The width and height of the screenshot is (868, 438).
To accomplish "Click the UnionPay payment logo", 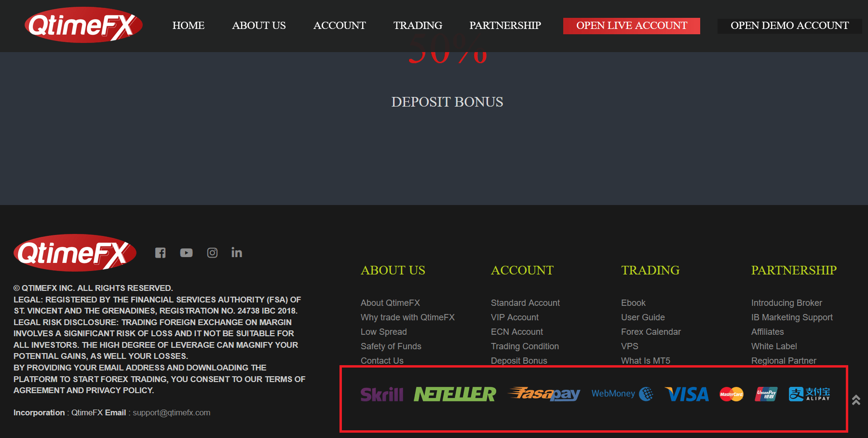I will pos(766,394).
